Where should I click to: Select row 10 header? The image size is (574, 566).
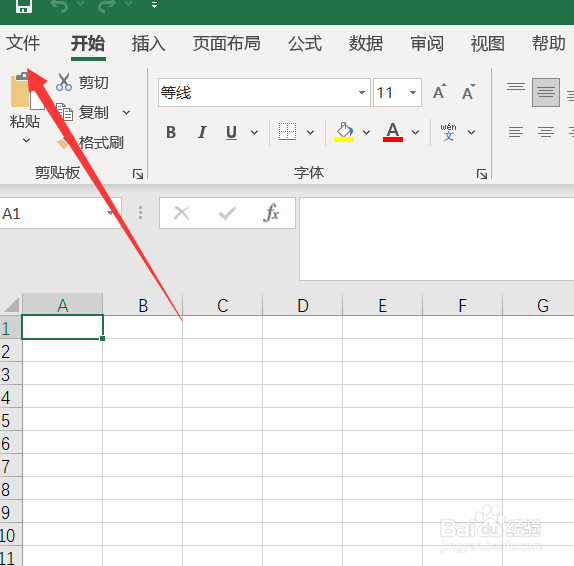(x=11, y=535)
